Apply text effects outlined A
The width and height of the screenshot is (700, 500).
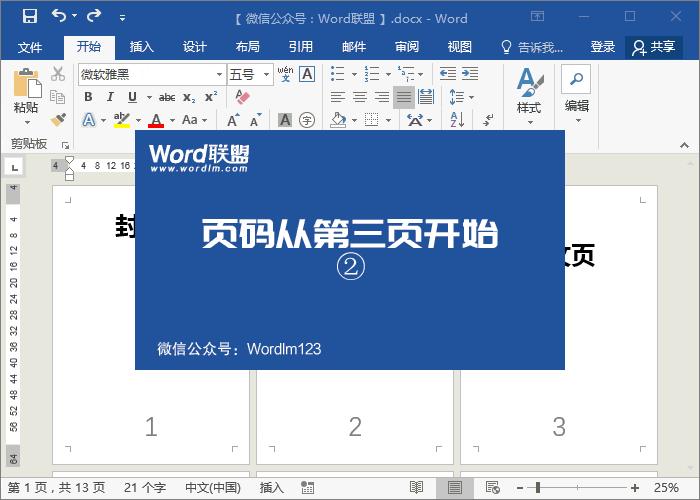click(89, 120)
